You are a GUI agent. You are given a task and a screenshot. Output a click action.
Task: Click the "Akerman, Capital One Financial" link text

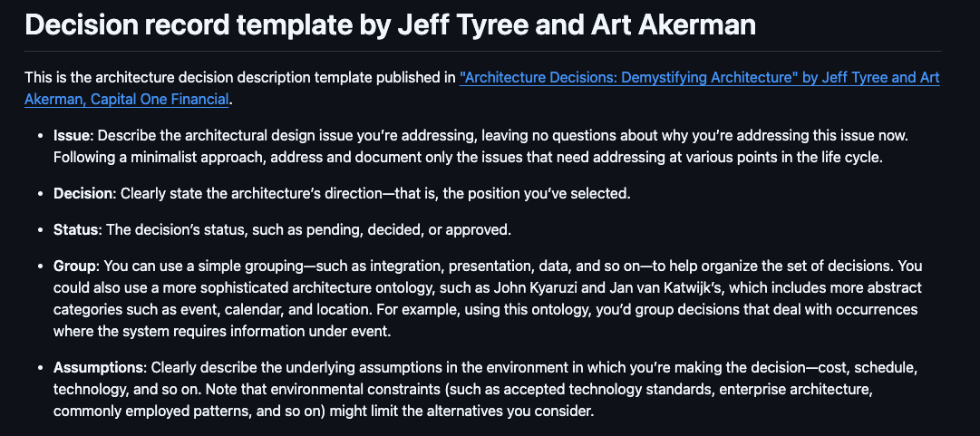[127, 99]
